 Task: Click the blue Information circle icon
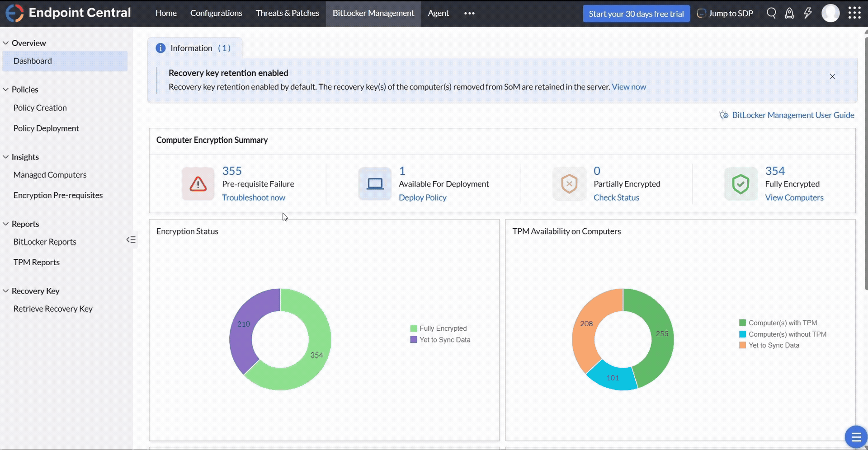click(x=160, y=48)
